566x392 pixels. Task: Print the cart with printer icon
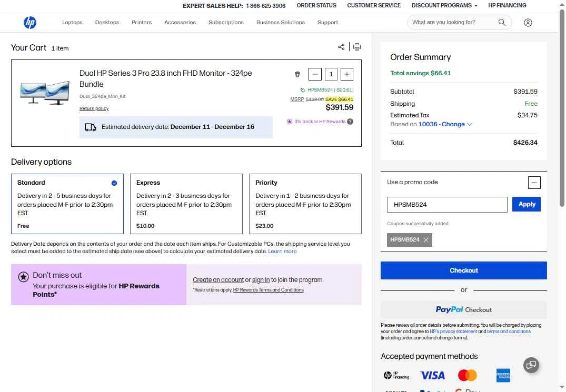[356, 47]
